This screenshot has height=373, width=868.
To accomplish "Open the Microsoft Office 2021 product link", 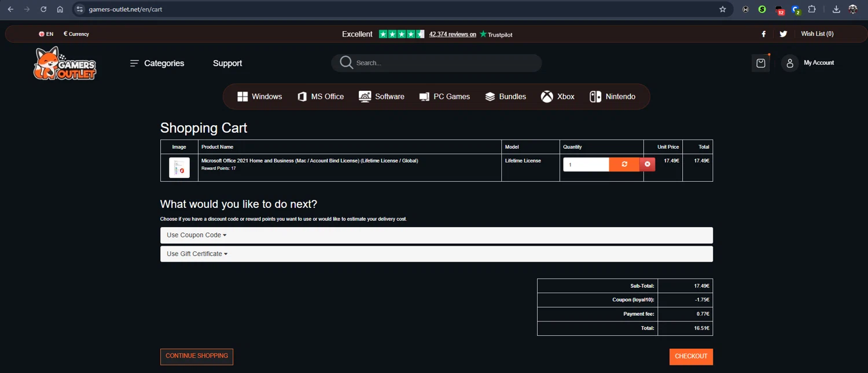I will pyautogui.click(x=310, y=160).
